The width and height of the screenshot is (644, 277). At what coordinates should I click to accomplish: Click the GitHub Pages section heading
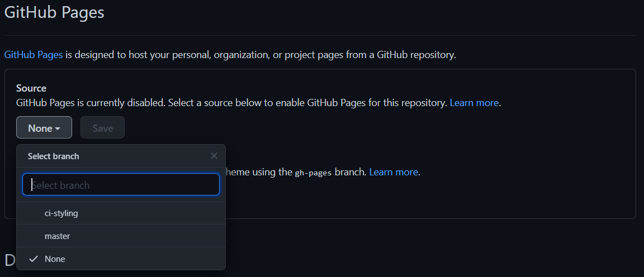(x=54, y=12)
